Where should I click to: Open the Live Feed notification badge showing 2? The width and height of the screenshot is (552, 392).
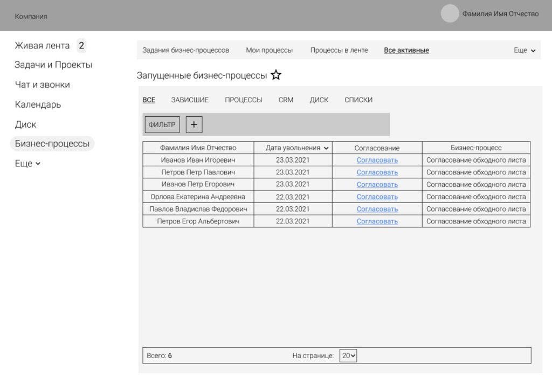click(x=81, y=46)
